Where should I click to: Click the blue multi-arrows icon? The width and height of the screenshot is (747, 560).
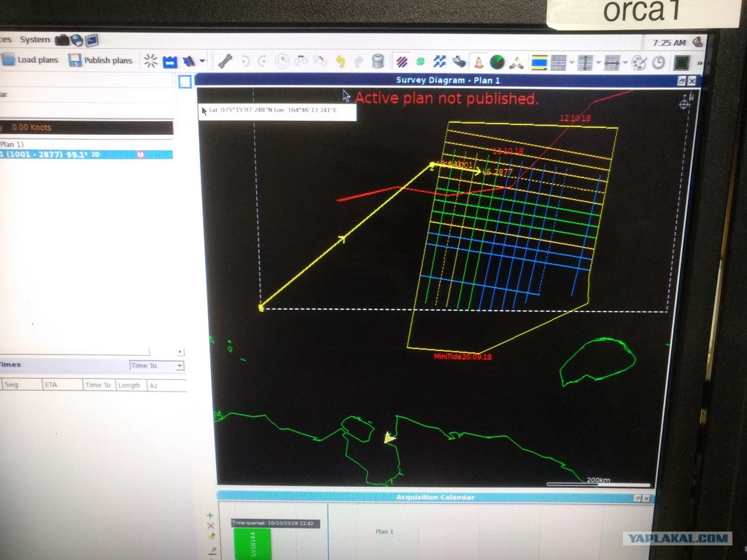[x=439, y=61]
